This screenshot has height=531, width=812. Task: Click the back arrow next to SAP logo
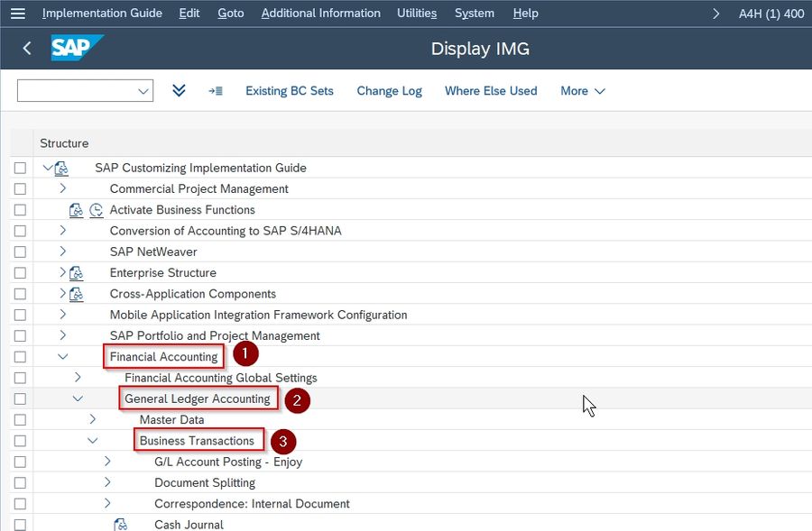click(27, 48)
